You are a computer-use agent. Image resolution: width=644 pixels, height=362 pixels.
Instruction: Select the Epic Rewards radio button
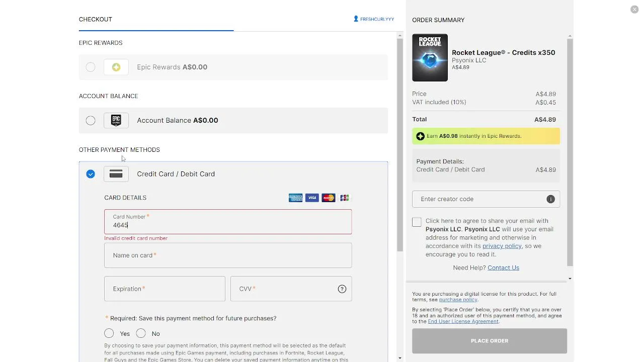point(91,67)
